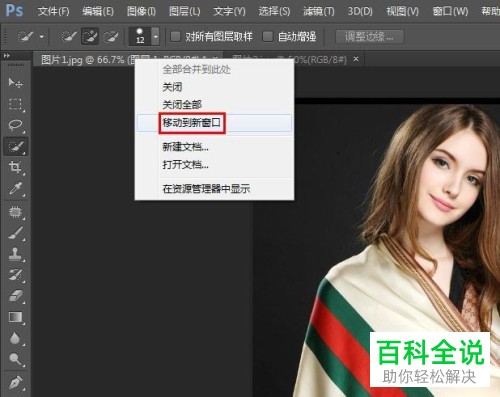Select the Spot Healing Brush tool
Image resolution: width=500 pixels, height=397 pixels.
(x=15, y=212)
